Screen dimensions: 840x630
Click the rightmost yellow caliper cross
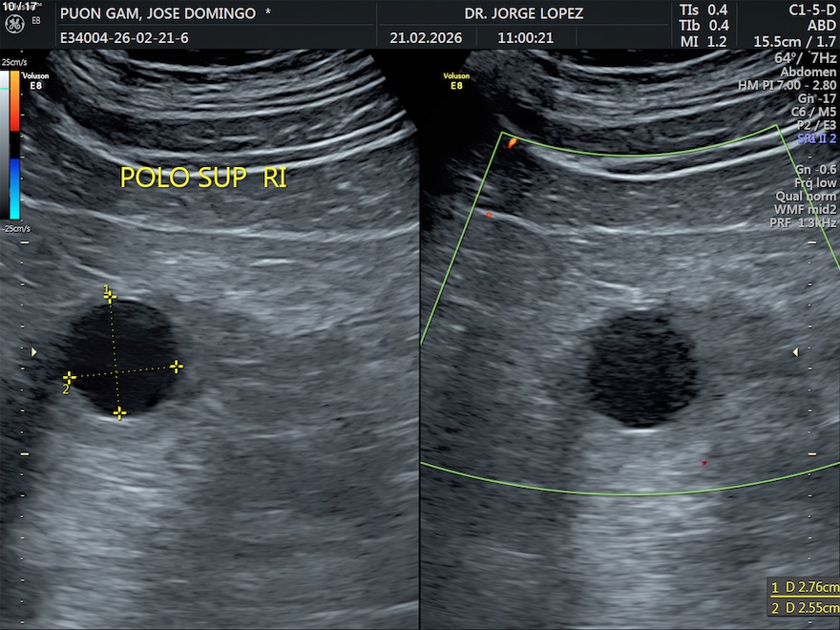coord(177,366)
